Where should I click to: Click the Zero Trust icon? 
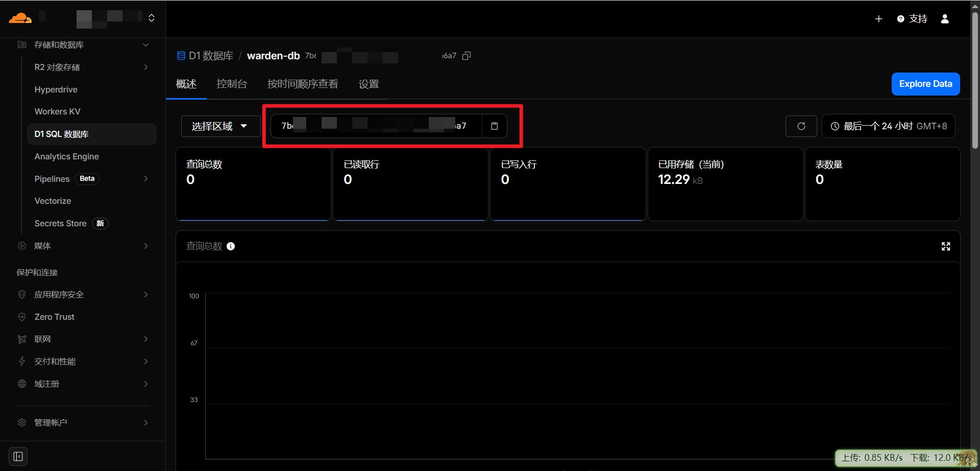pyautogui.click(x=22, y=317)
